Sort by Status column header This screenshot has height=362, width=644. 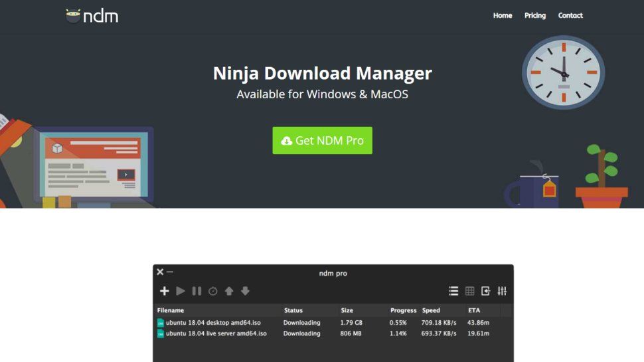point(293,310)
